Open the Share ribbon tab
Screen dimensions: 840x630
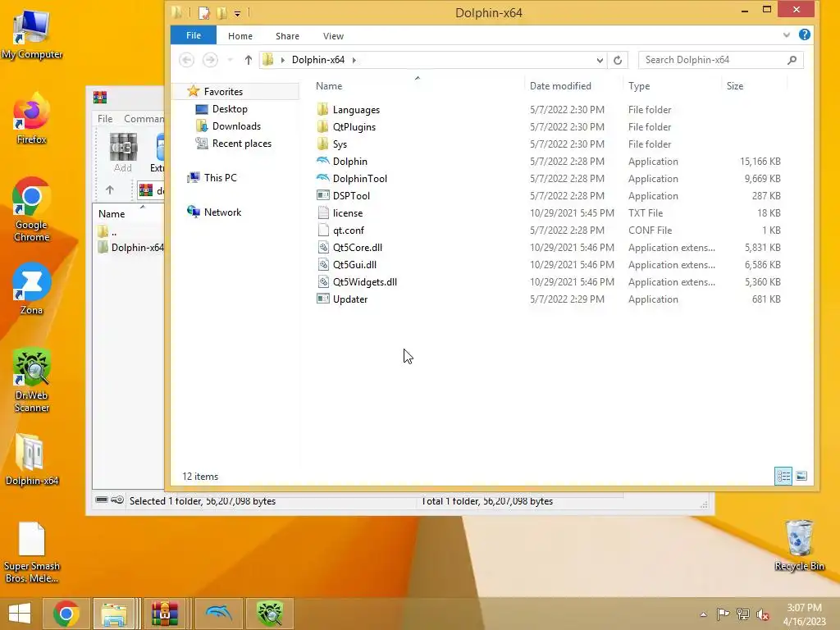(x=287, y=36)
